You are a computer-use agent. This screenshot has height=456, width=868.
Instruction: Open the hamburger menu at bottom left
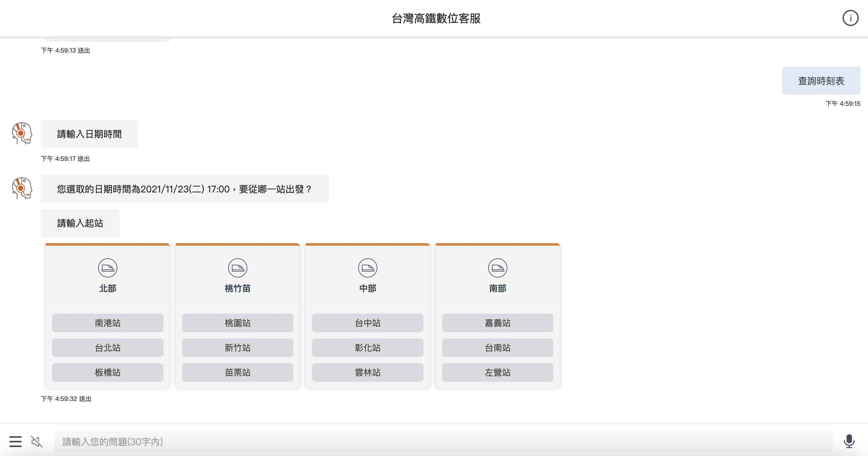click(x=15, y=441)
